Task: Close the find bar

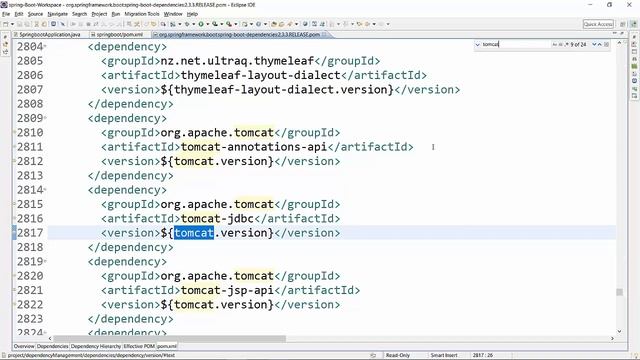Action: 607,44
